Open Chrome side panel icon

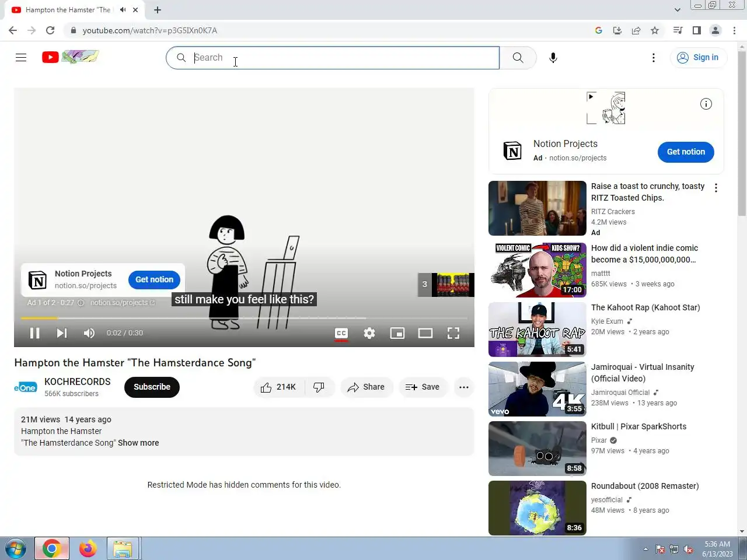[696, 30]
